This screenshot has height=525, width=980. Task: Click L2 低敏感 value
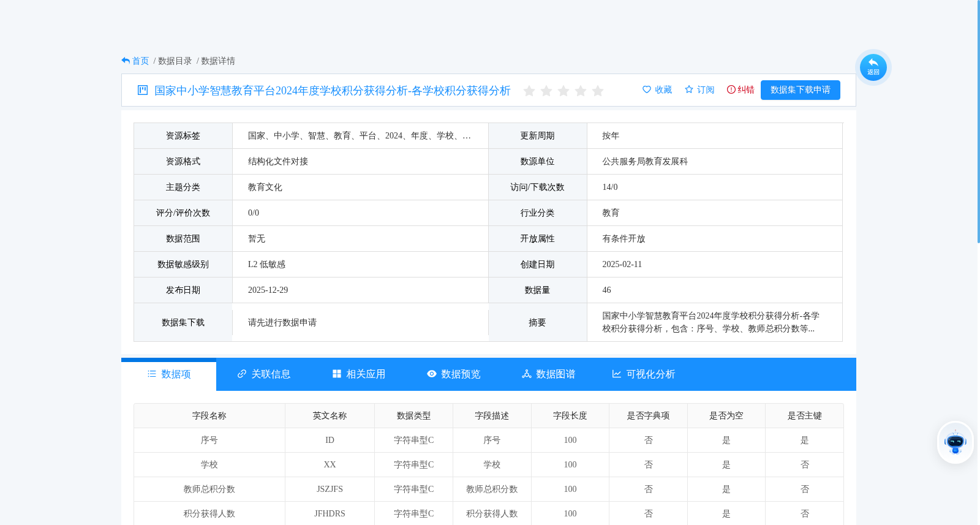point(266,265)
